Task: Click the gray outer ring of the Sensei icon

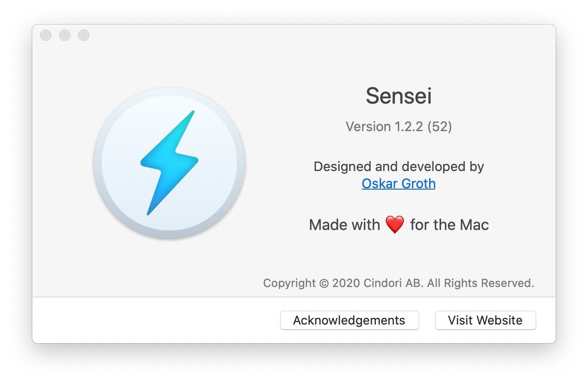Action: [x=169, y=234]
